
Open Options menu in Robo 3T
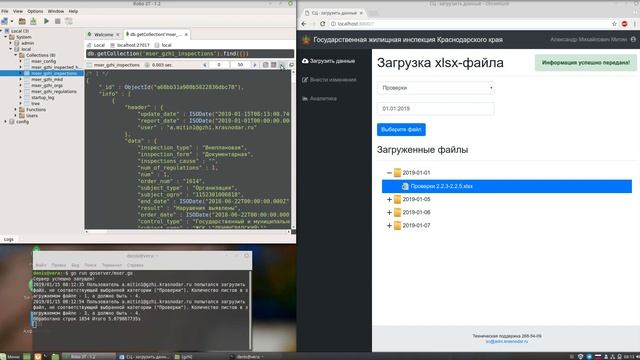click(x=35, y=11)
